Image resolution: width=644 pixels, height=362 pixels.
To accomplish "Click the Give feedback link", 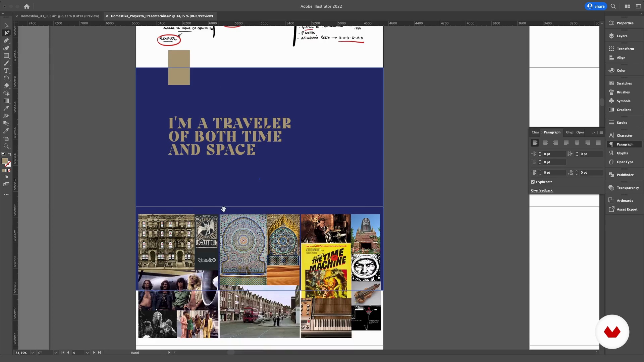I will click(x=542, y=190).
